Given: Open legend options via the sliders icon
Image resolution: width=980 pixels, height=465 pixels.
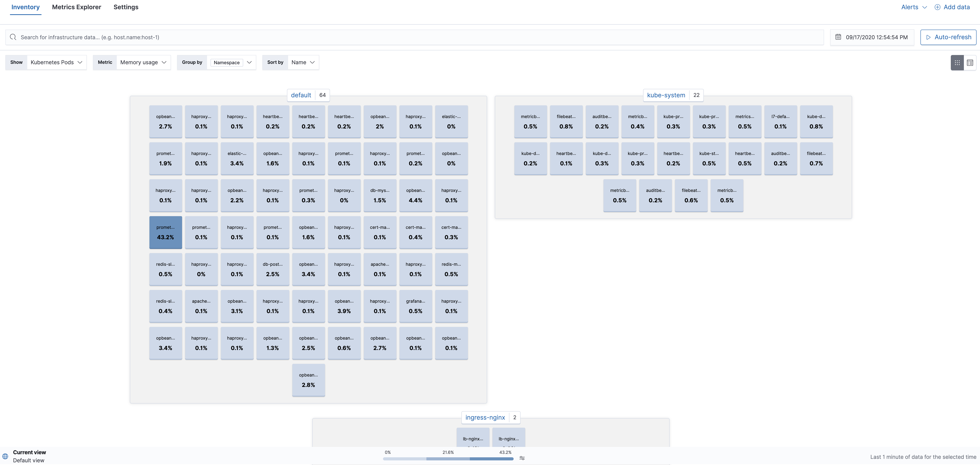Looking at the screenshot, I should point(522,458).
